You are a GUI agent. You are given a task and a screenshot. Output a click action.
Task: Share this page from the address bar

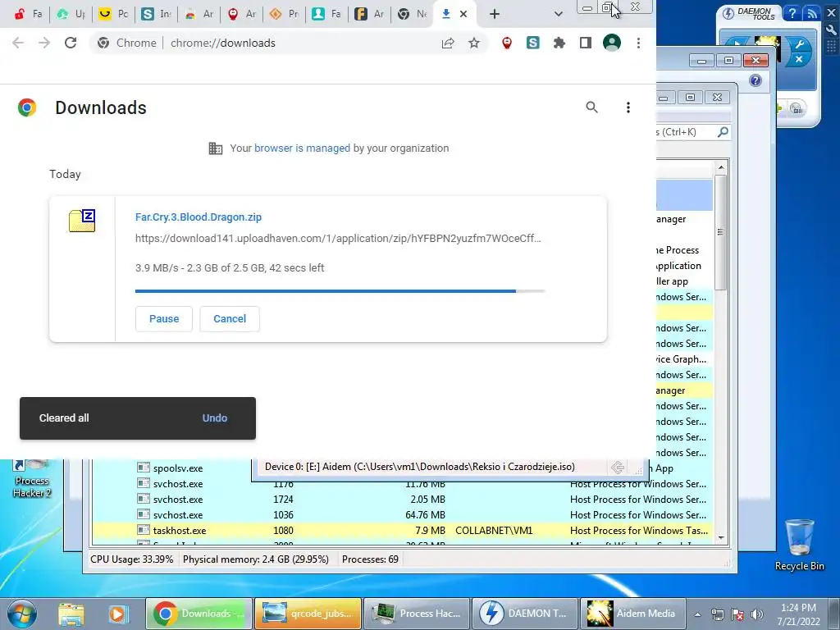[x=448, y=43]
